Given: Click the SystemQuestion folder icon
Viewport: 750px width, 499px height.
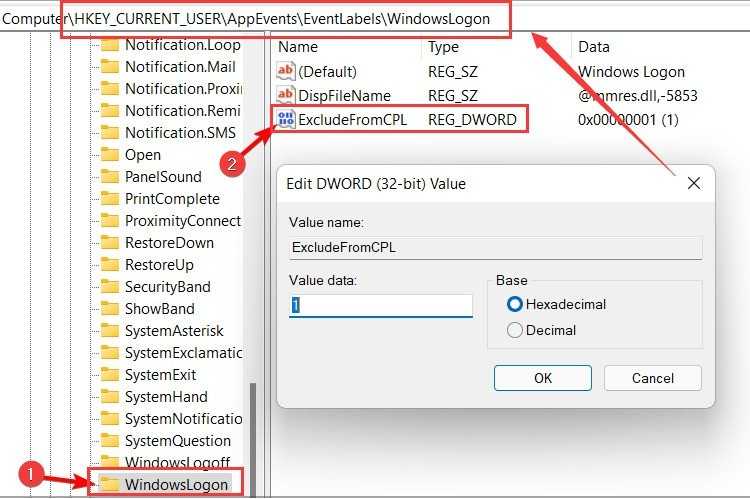Looking at the screenshot, I should 109,440.
